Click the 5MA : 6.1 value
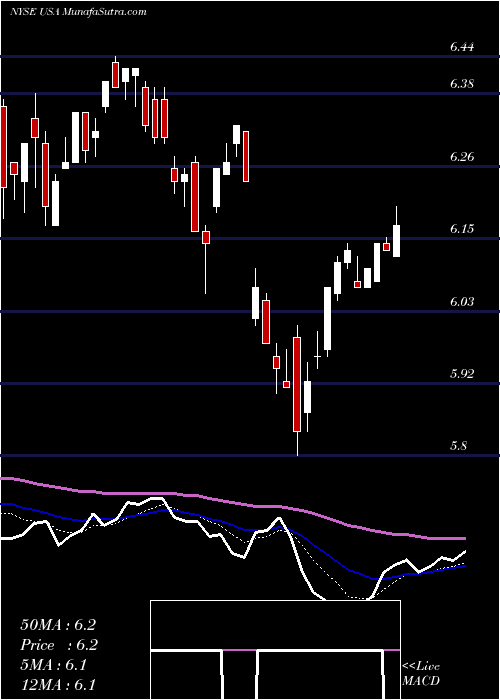The height and width of the screenshot is (700, 500). 54,665
